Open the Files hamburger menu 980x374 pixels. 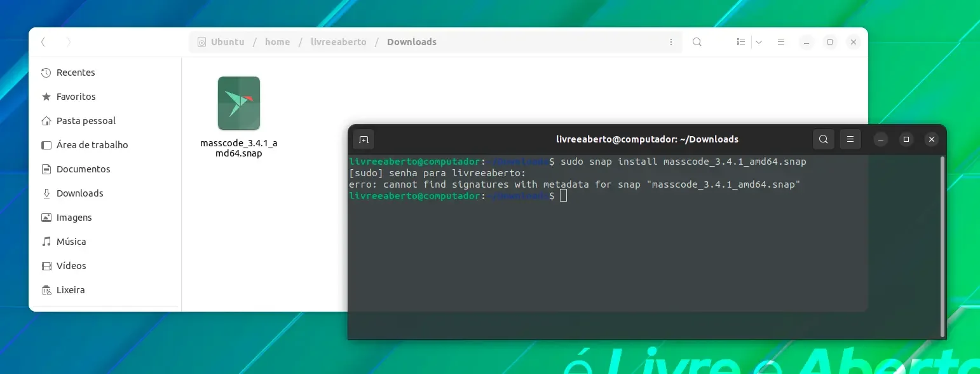(781, 42)
